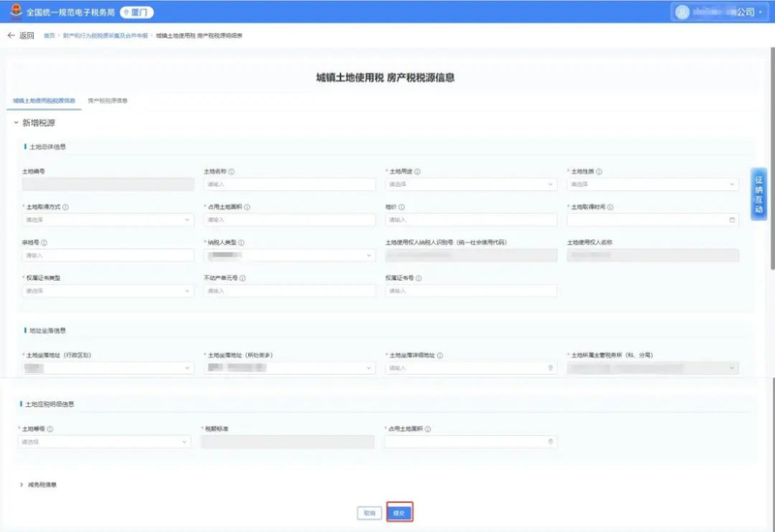Click info icon beside 权属证书号

pyautogui.click(x=418, y=278)
